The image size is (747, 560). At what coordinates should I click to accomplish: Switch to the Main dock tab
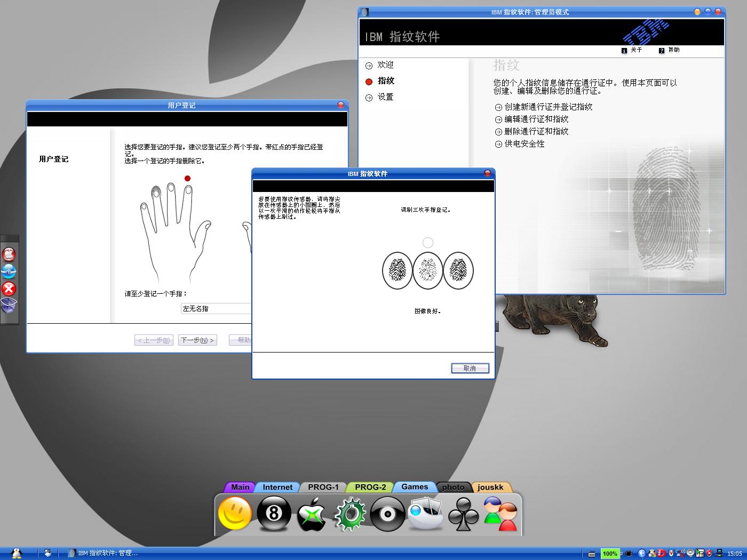tap(240, 487)
